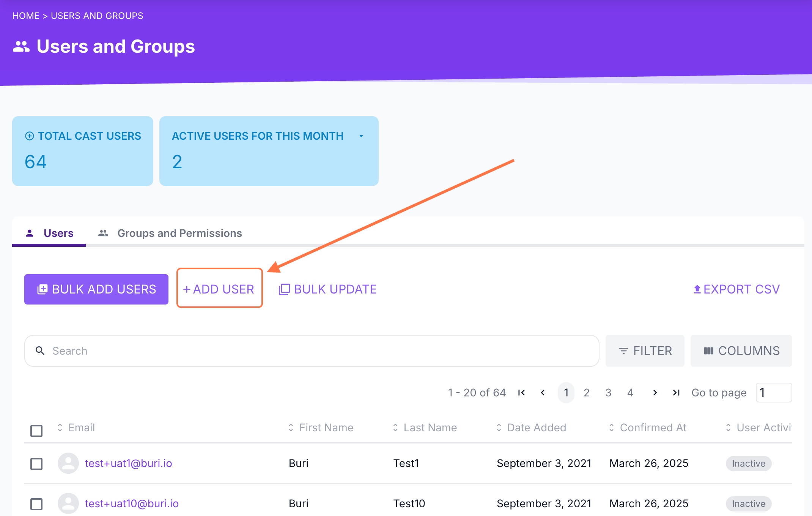Jump to last page arrow
812x516 pixels.
click(x=676, y=393)
